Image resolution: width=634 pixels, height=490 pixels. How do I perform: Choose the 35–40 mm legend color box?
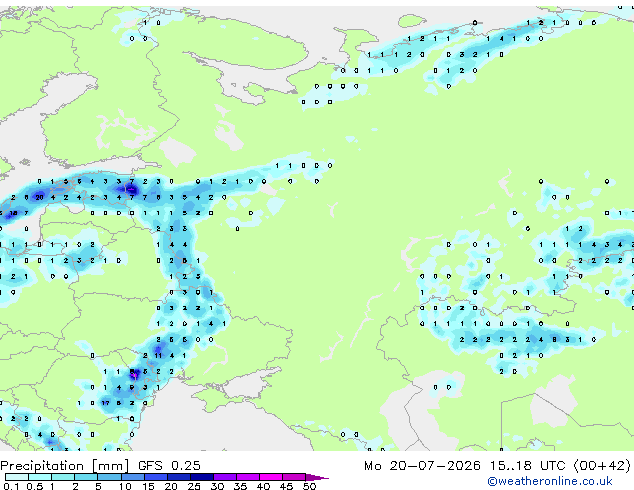(x=247, y=477)
